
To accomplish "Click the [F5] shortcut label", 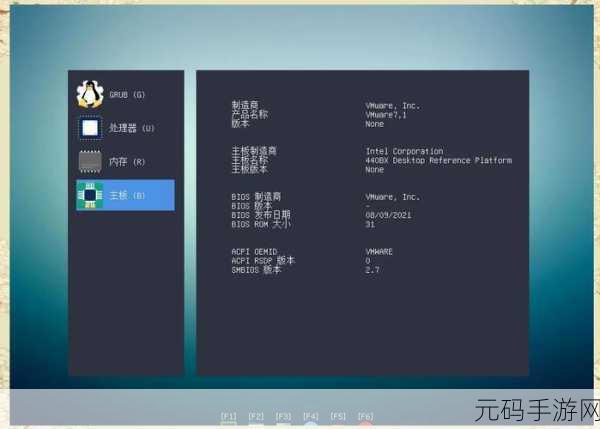I will (338, 416).
